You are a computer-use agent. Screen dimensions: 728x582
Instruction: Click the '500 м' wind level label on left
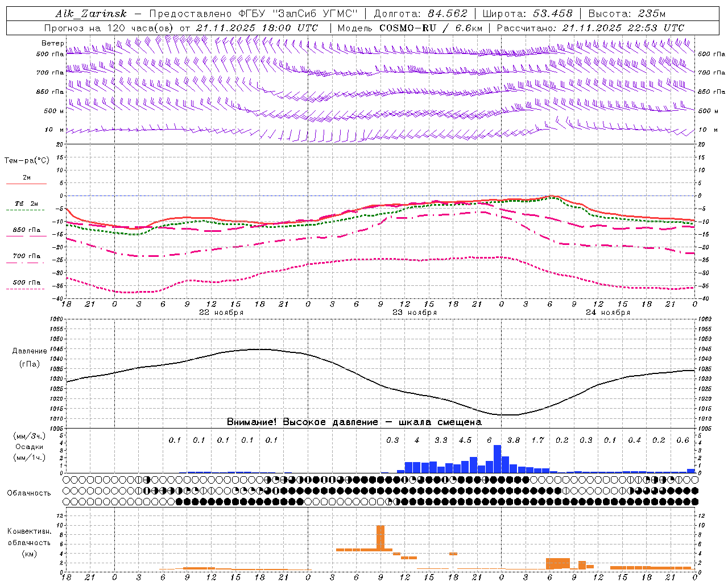tap(54, 111)
